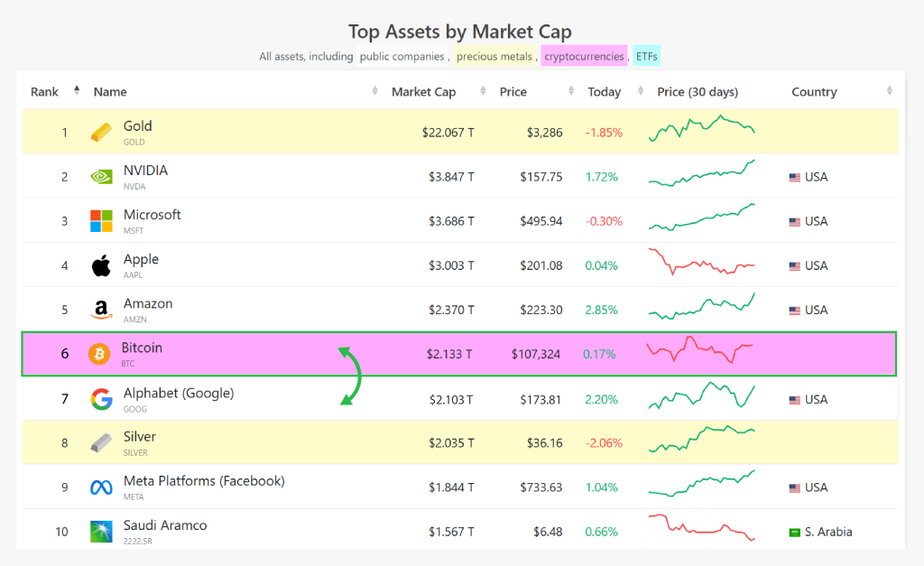Screen dimensions: 924x566
Task: Click the NVIDIA logo icon
Action: (x=101, y=176)
